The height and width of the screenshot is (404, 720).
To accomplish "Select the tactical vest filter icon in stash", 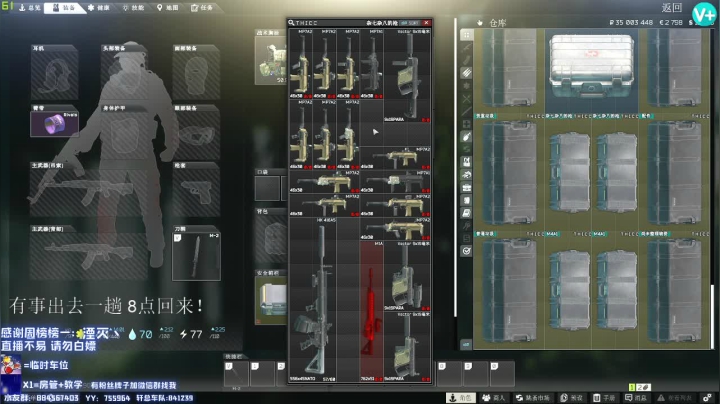I will (467, 162).
